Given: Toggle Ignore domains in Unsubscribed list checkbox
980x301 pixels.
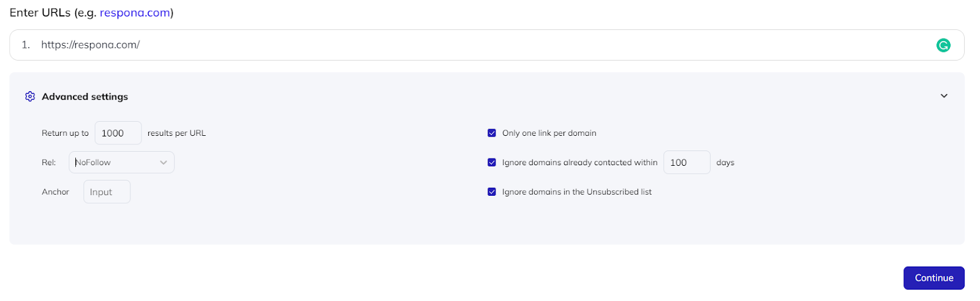Looking at the screenshot, I should [x=491, y=191].
